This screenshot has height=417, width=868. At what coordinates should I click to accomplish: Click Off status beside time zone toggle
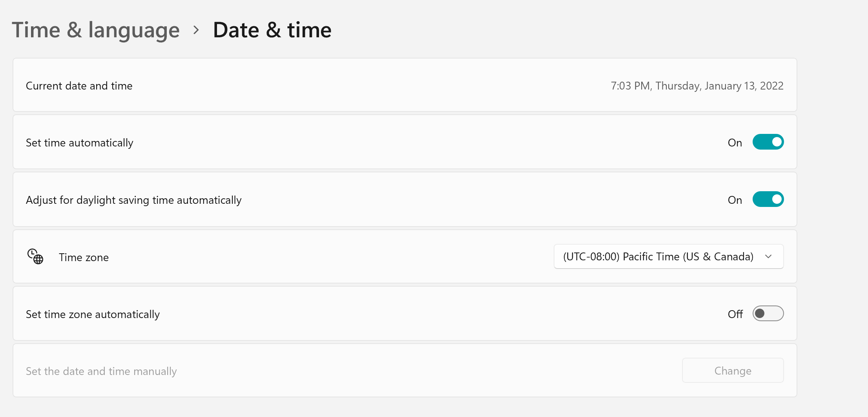(735, 314)
